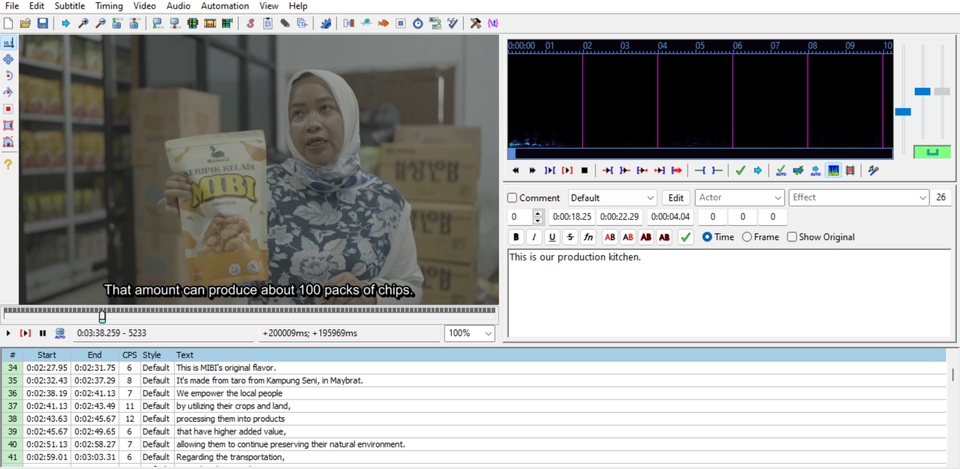Commit audio changes with green check
Image resolution: width=960 pixels, height=469 pixels.
coord(740,170)
